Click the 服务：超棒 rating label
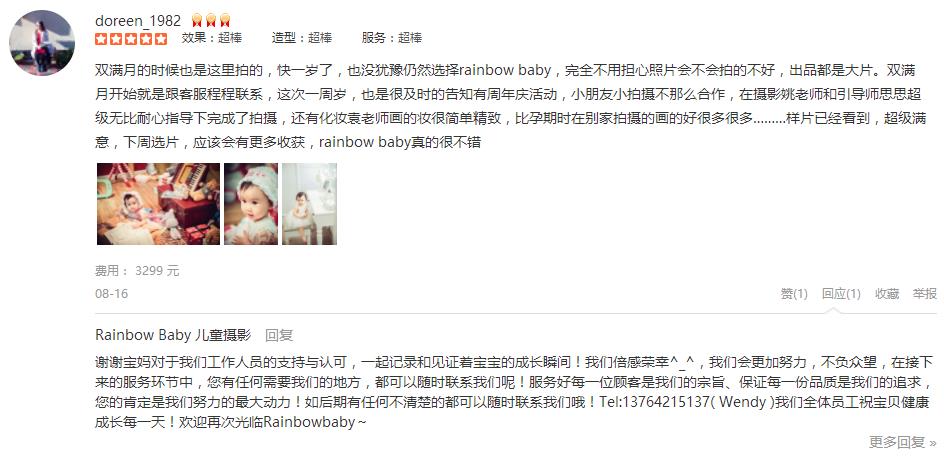This screenshot has width=944, height=456. coord(392,38)
